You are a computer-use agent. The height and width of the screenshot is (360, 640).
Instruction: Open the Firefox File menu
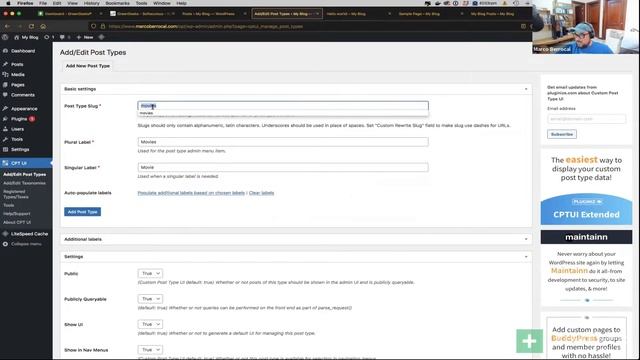(x=43, y=3)
